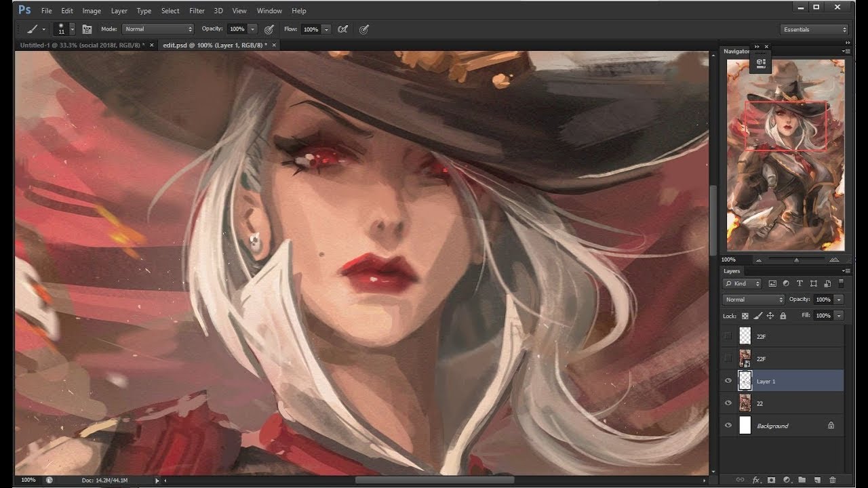Open Flow slider dropdown arrow
The height and width of the screenshot is (488, 868).
point(326,29)
